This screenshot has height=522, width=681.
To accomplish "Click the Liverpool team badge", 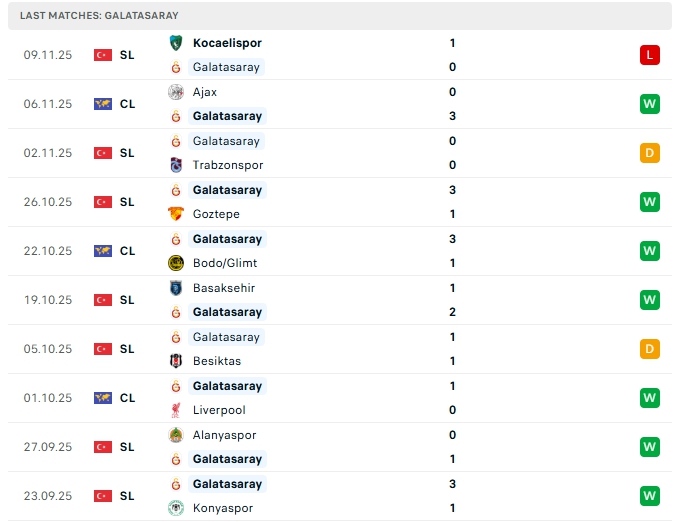I will [x=176, y=410].
